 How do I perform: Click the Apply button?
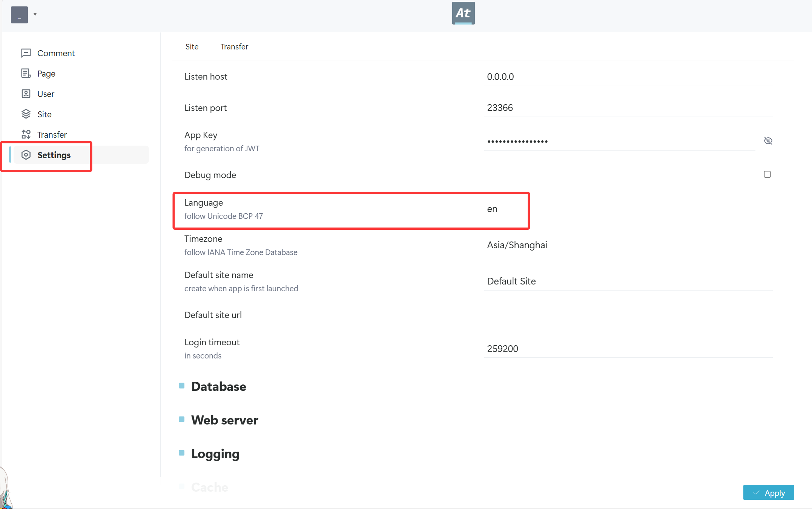tap(768, 493)
